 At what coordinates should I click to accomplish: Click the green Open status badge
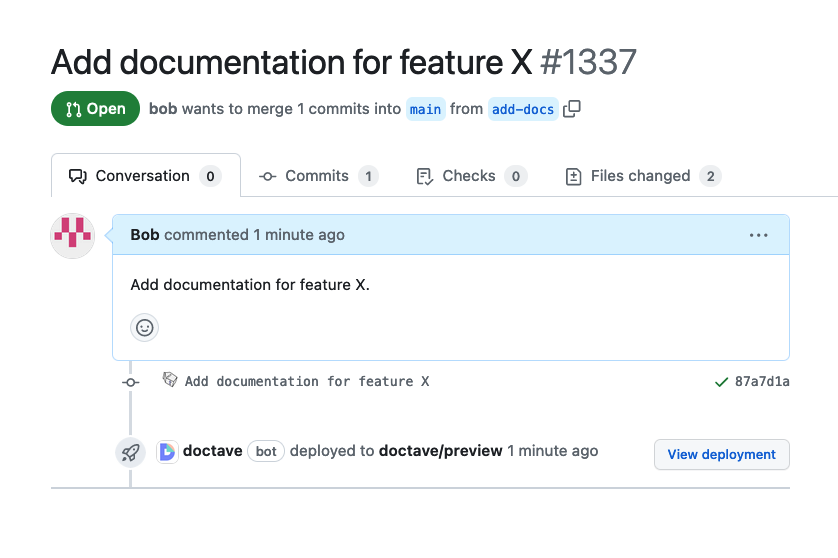[95, 109]
